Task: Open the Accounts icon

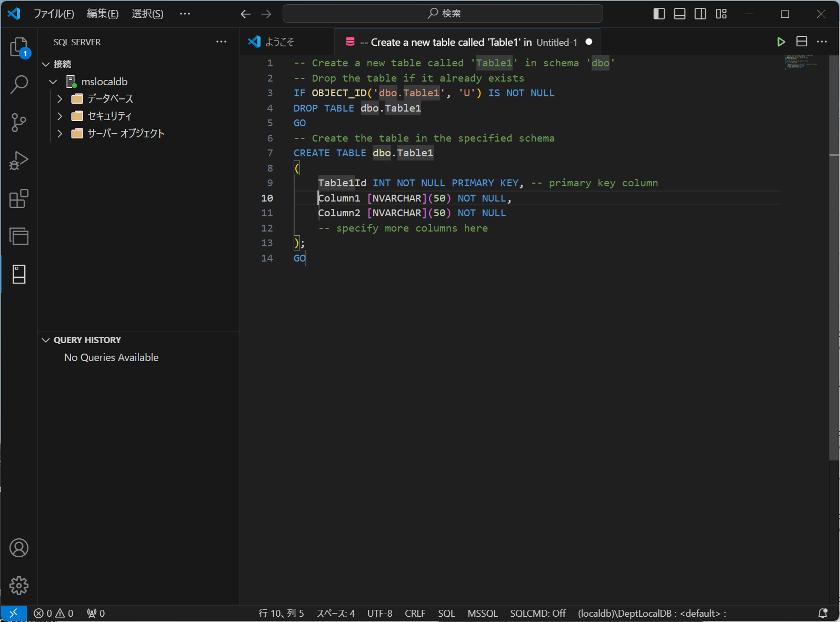Action: coord(19,548)
